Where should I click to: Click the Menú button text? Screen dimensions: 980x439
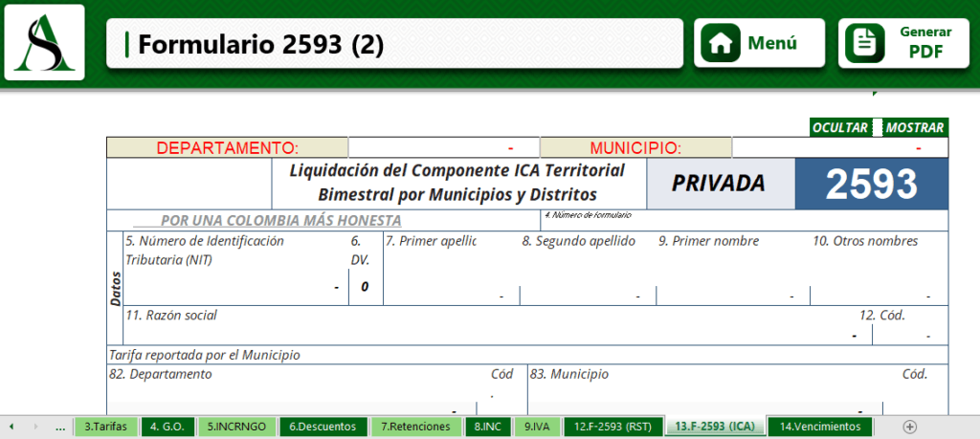click(x=772, y=43)
